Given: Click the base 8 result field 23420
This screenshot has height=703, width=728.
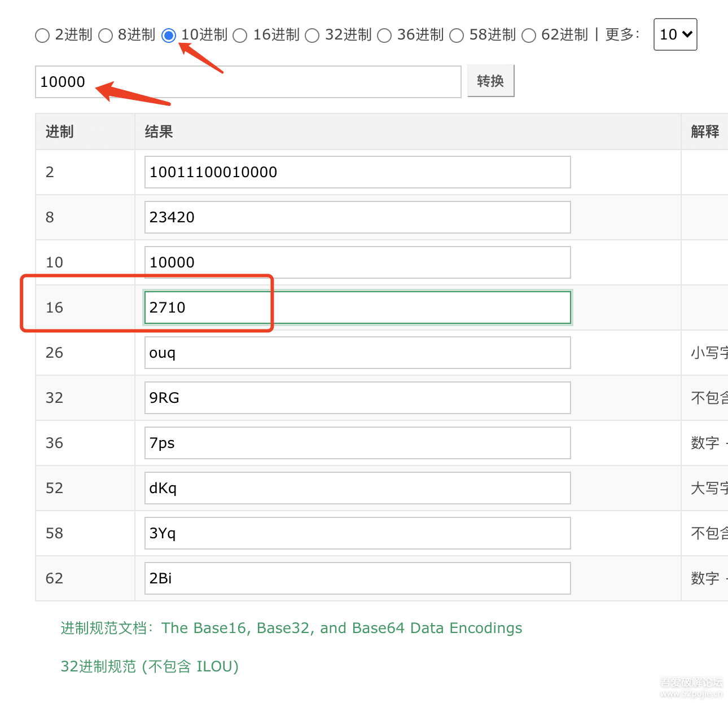Looking at the screenshot, I should 357,217.
